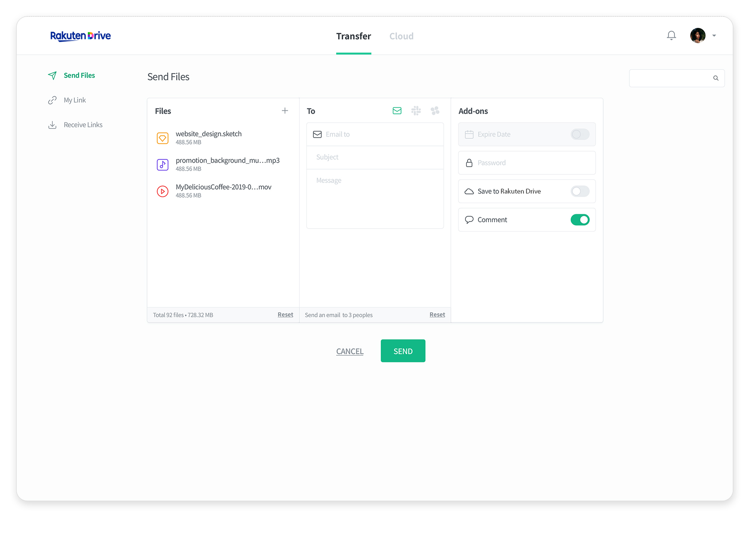Image resolution: width=748 pixels, height=560 pixels.
Task: Click the user profile dropdown arrow
Action: click(x=714, y=36)
